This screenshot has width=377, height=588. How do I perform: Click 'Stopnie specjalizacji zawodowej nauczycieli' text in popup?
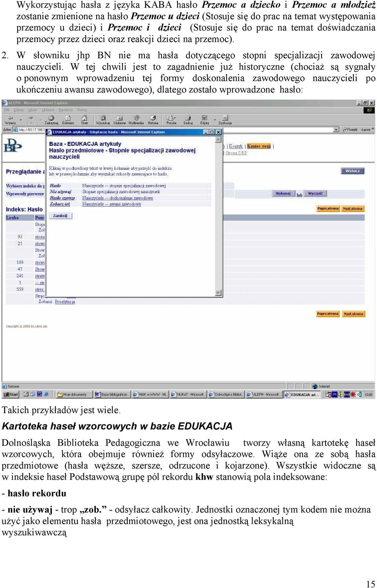pos(121,192)
